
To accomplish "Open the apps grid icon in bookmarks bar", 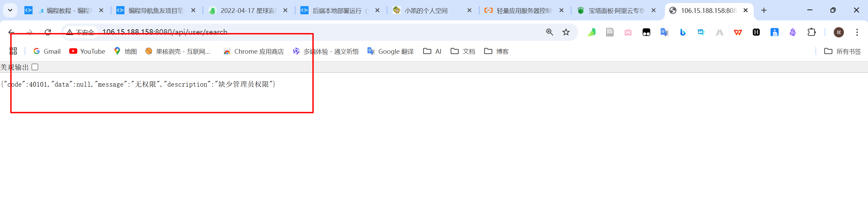I will coord(13,51).
